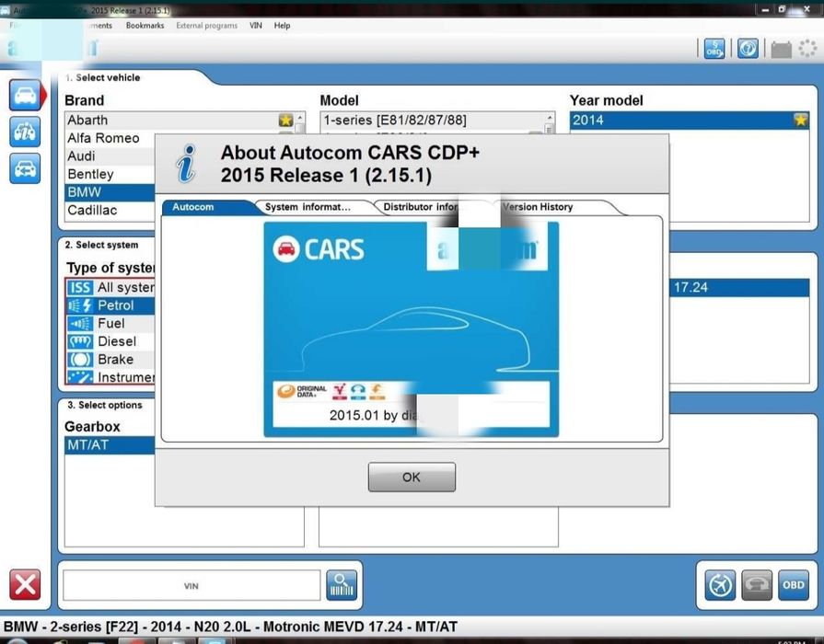
Task: Select 2014 in Year model list
Action: 689,121
